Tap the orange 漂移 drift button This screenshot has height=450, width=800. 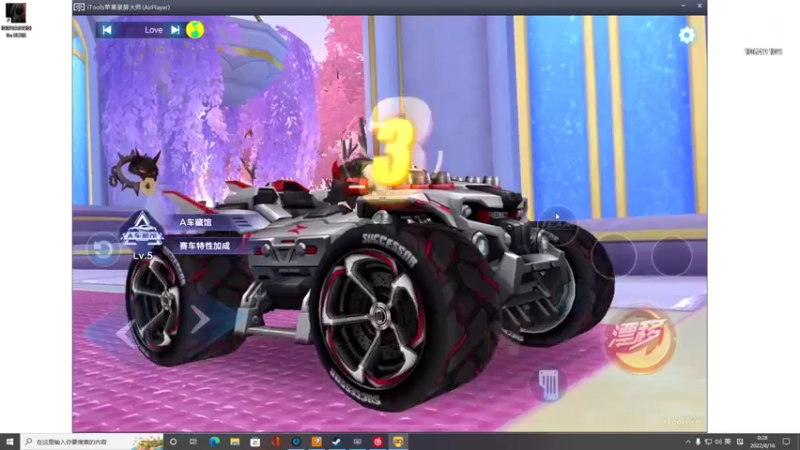click(640, 339)
